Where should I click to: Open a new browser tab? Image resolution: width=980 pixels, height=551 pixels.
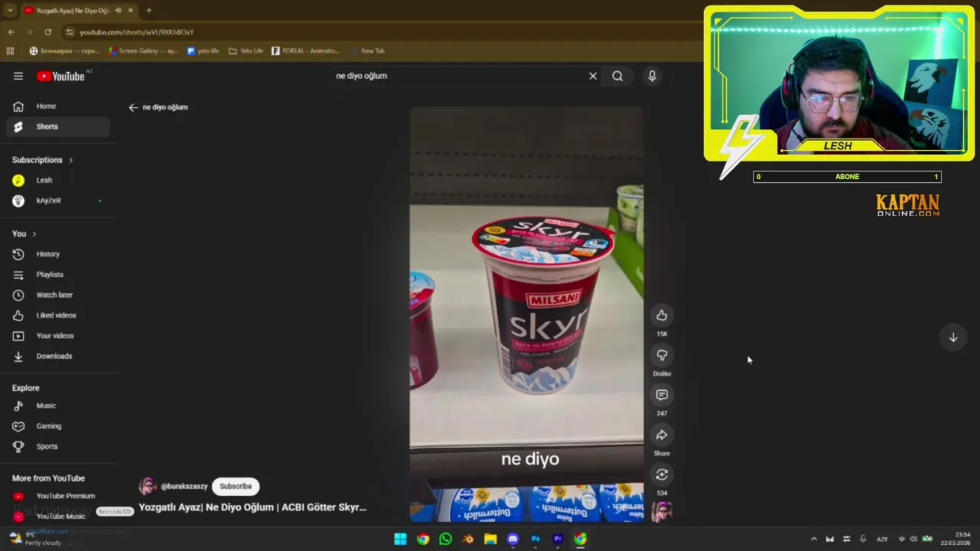tap(149, 10)
